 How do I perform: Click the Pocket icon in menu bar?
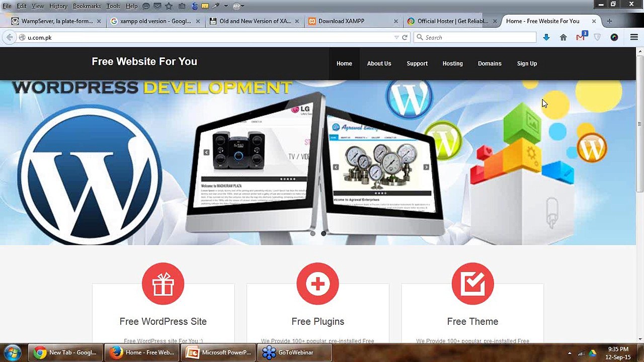[157, 6]
